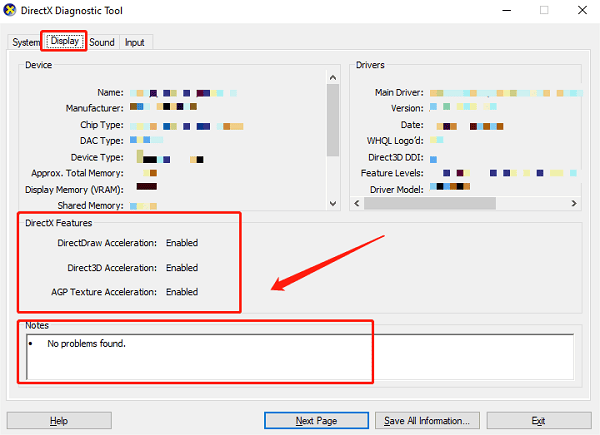Click the Date label in Drivers
600x435 pixels.
pos(412,125)
